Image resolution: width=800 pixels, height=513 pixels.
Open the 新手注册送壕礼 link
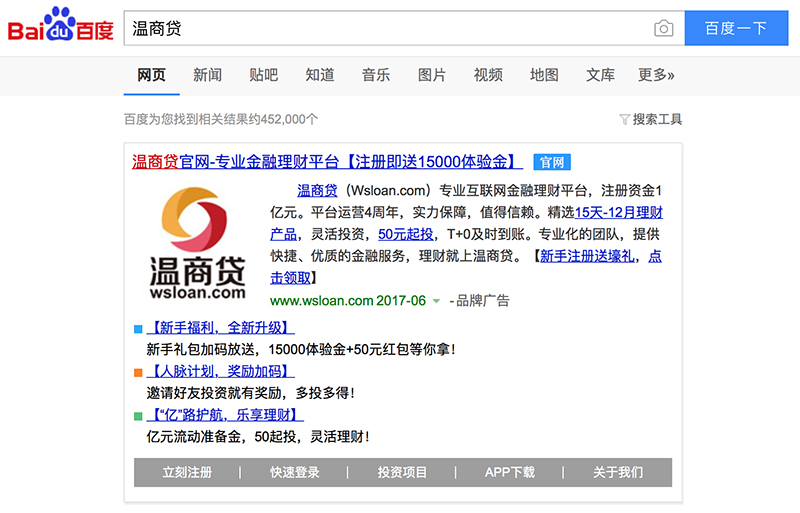(587, 256)
